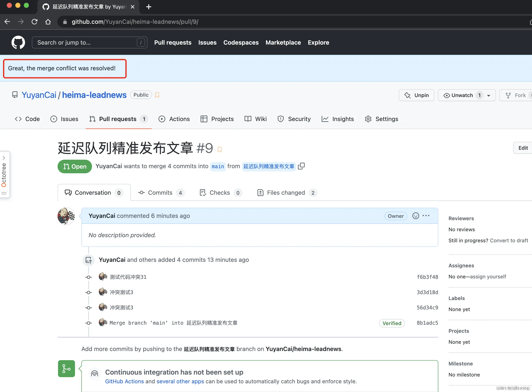This screenshot has height=392, width=532.
Task: Unpin the heima-leadnews repository
Action: (416, 95)
